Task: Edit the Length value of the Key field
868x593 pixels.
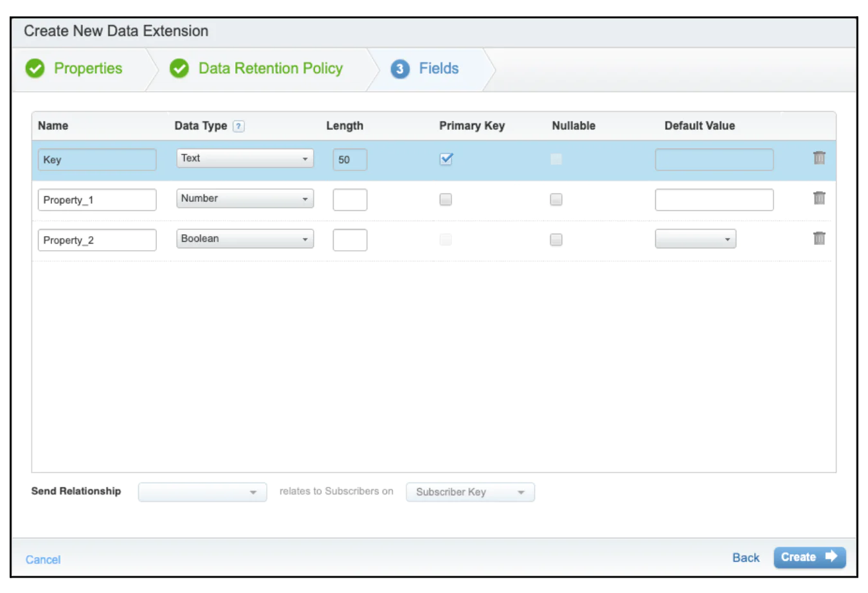Action: [349, 159]
